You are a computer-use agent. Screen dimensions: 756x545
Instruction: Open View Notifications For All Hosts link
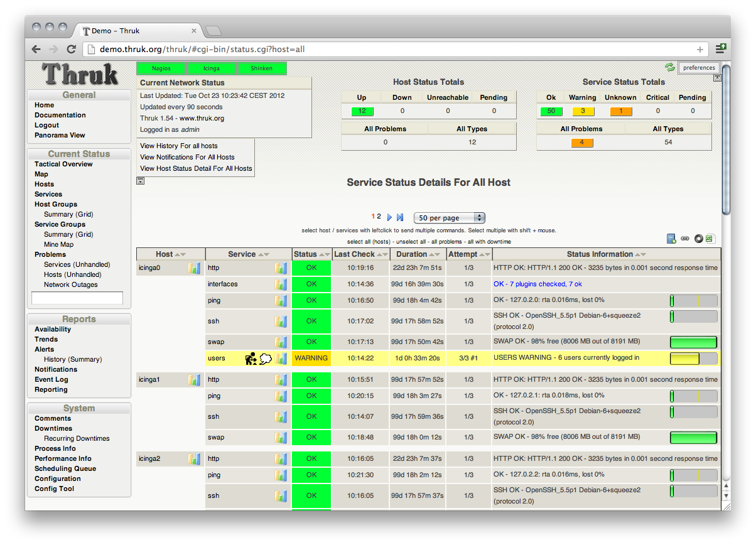tap(187, 157)
